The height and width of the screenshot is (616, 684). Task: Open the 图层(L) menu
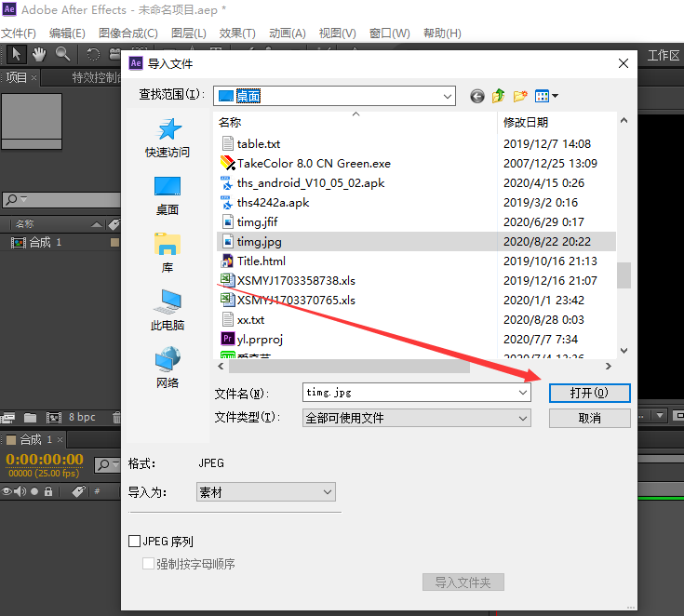[188, 33]
